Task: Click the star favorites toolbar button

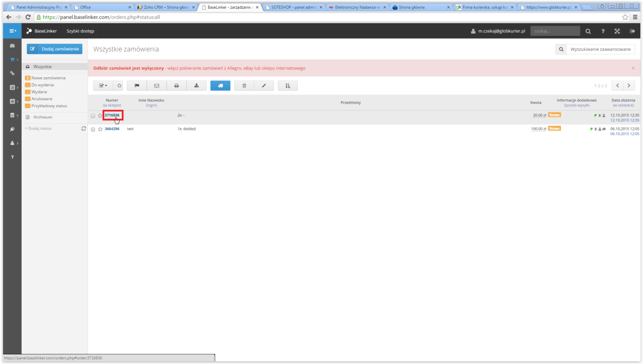Action: click(x=119, y=86)
